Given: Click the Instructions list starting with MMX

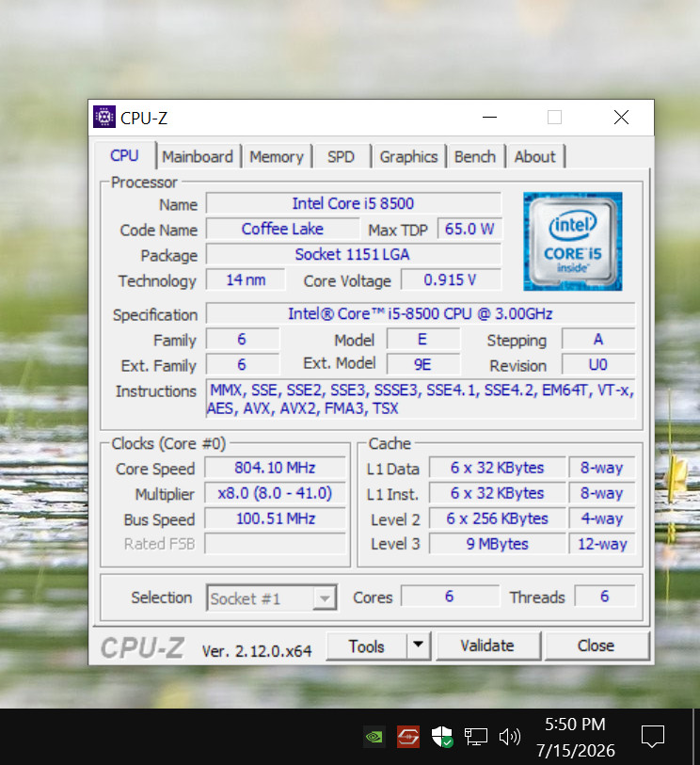Looking at the screenshot, I should pos(421,399).
